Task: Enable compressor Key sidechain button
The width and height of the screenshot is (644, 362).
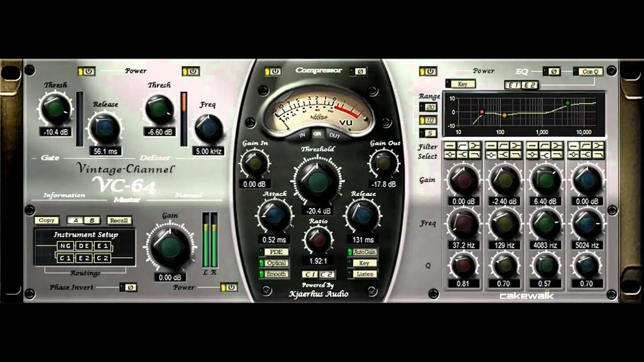Action: point(362,263)
